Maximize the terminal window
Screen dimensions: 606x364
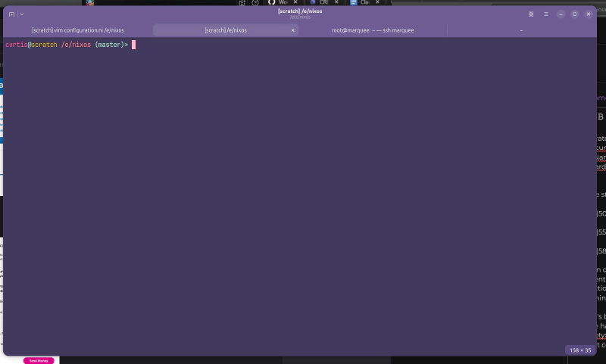(575, 14)
